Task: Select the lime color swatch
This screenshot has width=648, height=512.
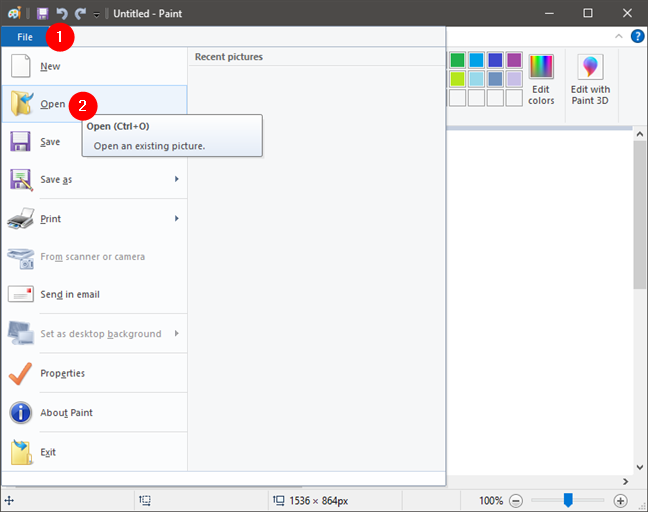Action: point(457,79)
